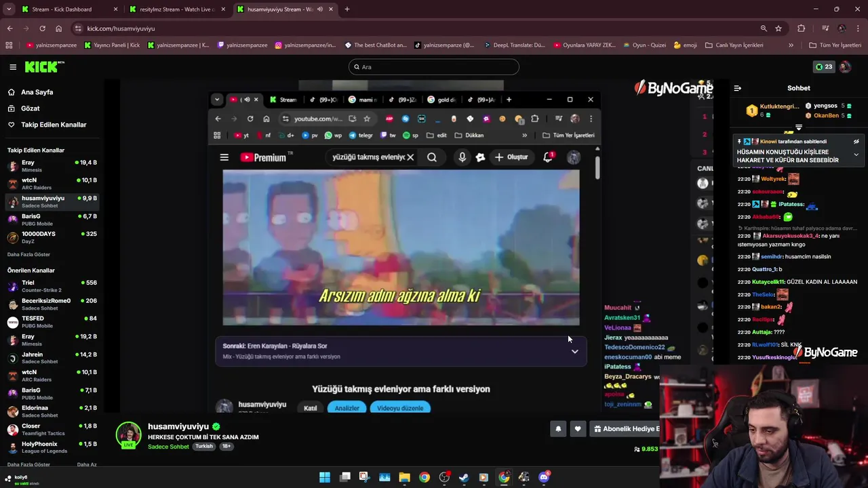Click the KICK logo
This screenshot has width=868, height=488.
(x=44, y=66)
